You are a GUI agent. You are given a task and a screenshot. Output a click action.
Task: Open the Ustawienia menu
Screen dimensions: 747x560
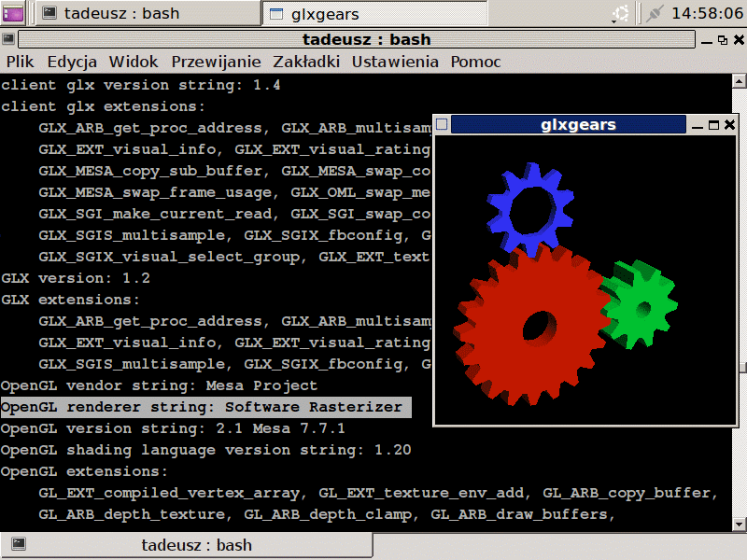395,62
